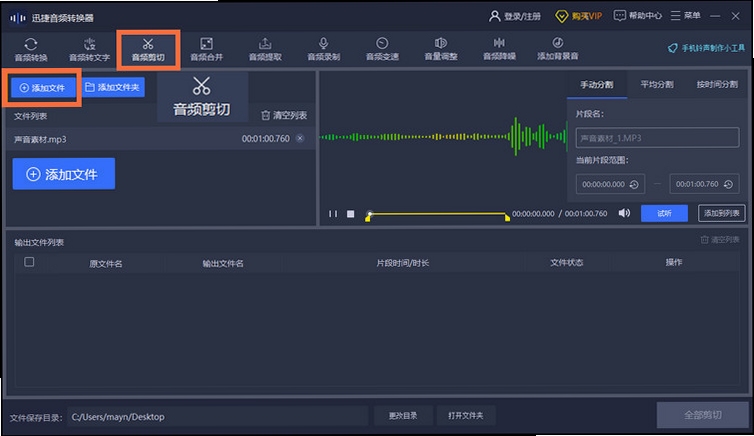Viewport: 754px width, 436px height.
Task: Click the yellow end marker on timeline
Action: [507, 218]
